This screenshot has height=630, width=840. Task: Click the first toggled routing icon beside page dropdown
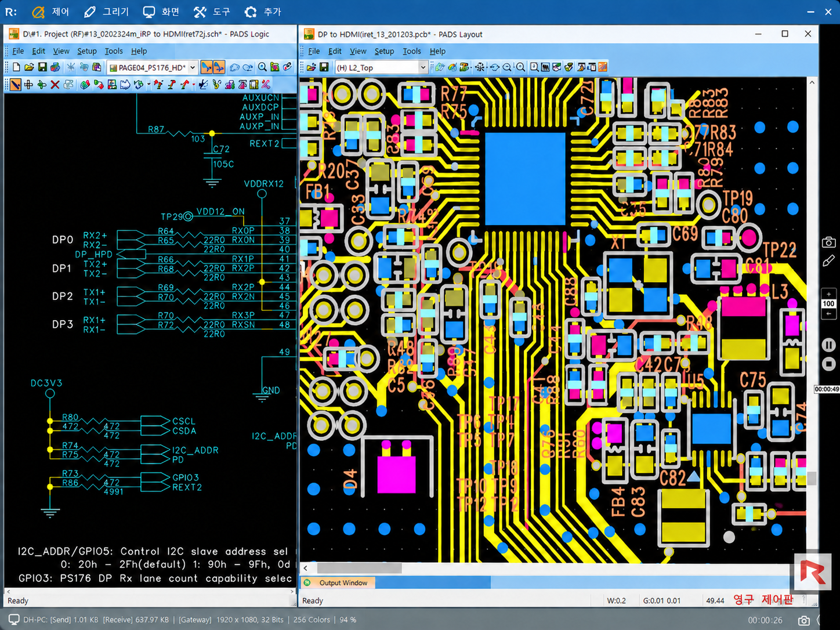(206, 67)
